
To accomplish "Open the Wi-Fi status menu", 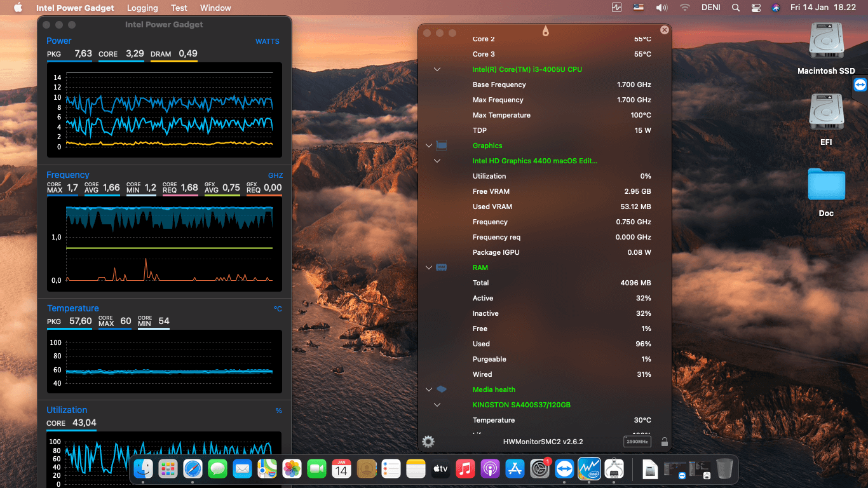I will (x=684, y=8).
